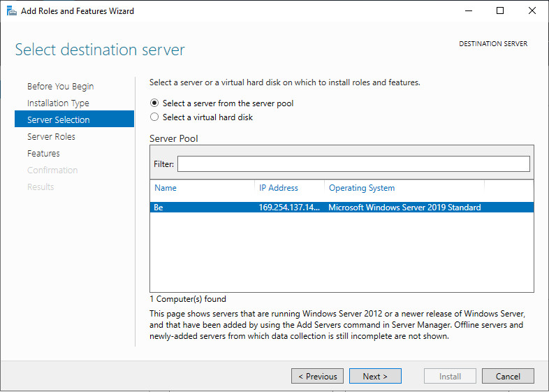
Task: Click the greyed-out Install button
Action: pyautogui.click(x=450, y=376)
